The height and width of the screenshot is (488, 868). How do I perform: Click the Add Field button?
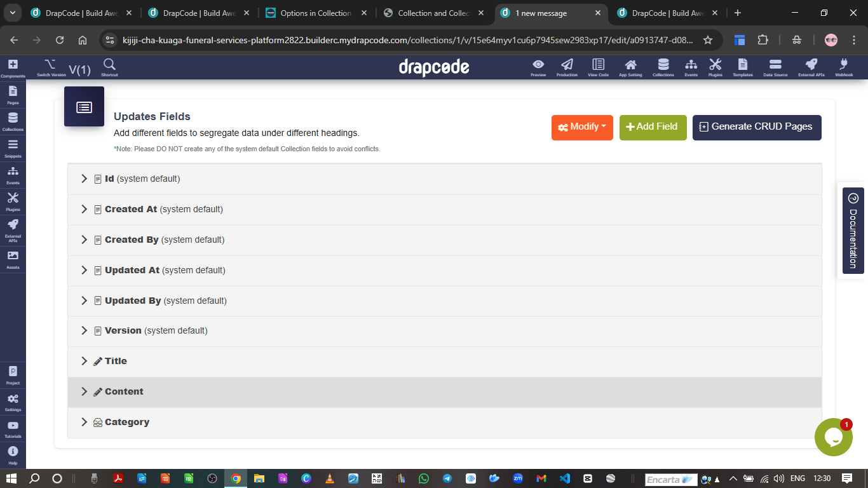tap(653, 127)
